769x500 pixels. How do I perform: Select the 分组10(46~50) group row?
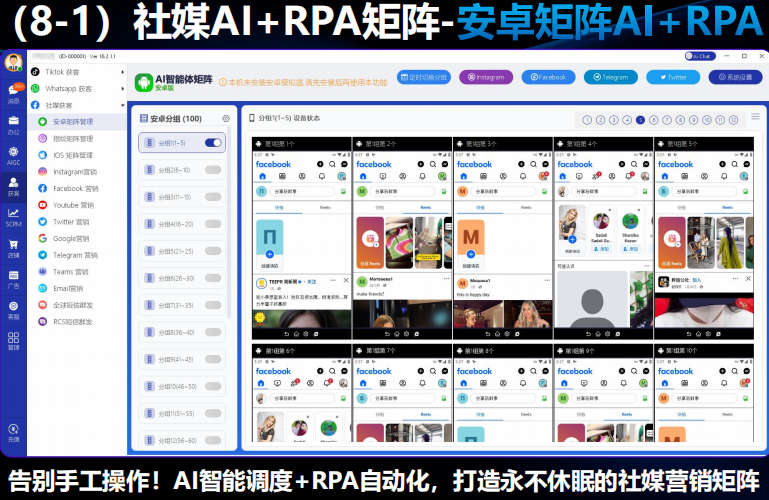(182, 386)
